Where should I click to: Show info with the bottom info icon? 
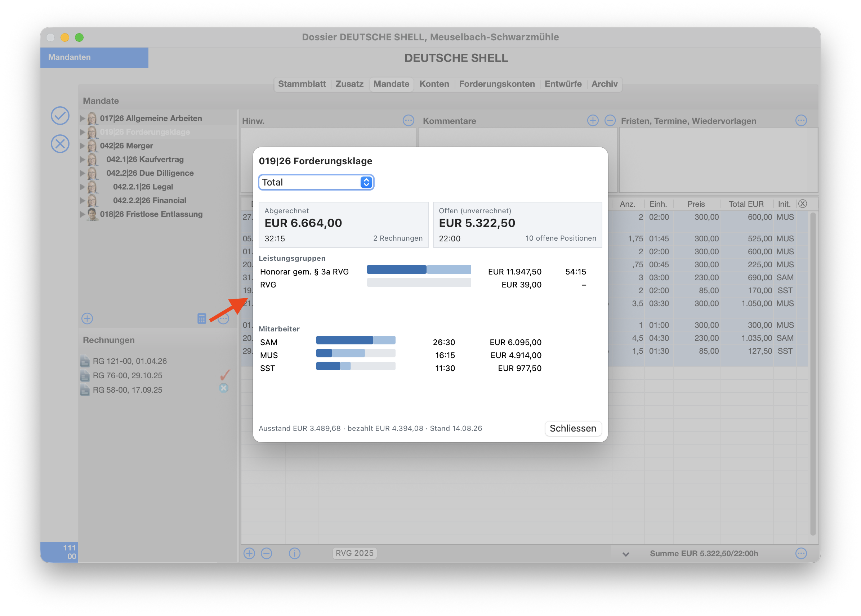[294, 553]
